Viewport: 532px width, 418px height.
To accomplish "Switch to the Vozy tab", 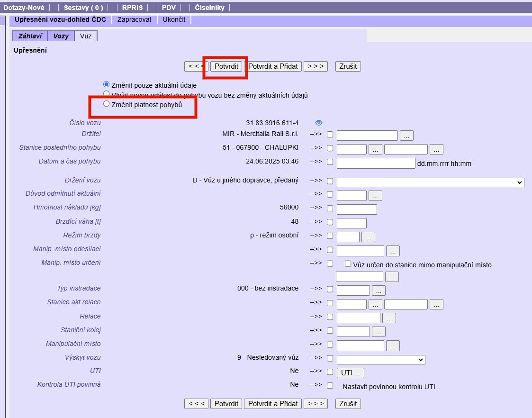I will coord(61,36).
